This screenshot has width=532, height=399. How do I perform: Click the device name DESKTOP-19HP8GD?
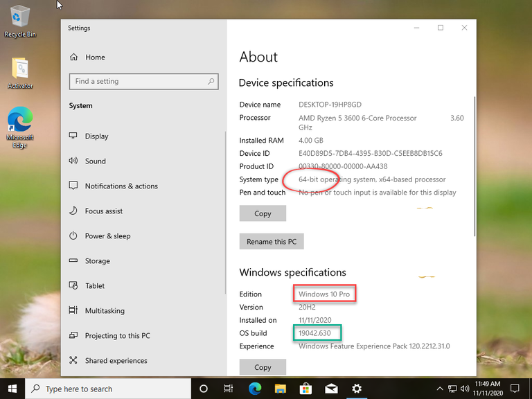point(330,105)
